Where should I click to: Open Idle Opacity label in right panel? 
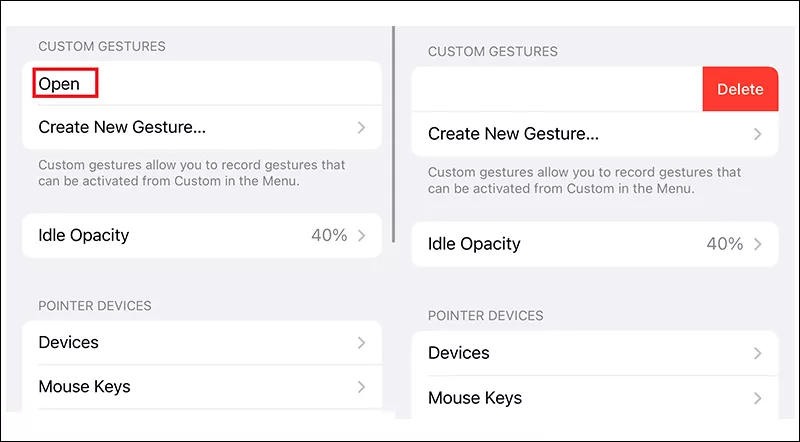coord(474,244)
